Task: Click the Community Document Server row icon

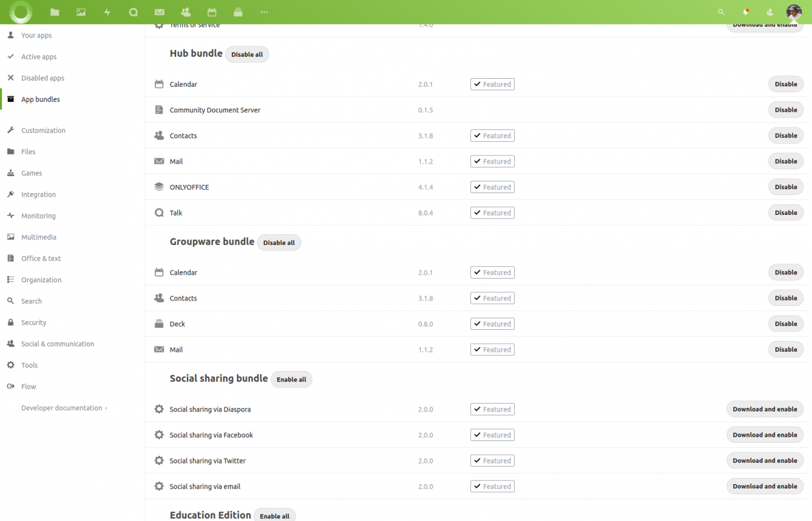Action: [159, 110]
